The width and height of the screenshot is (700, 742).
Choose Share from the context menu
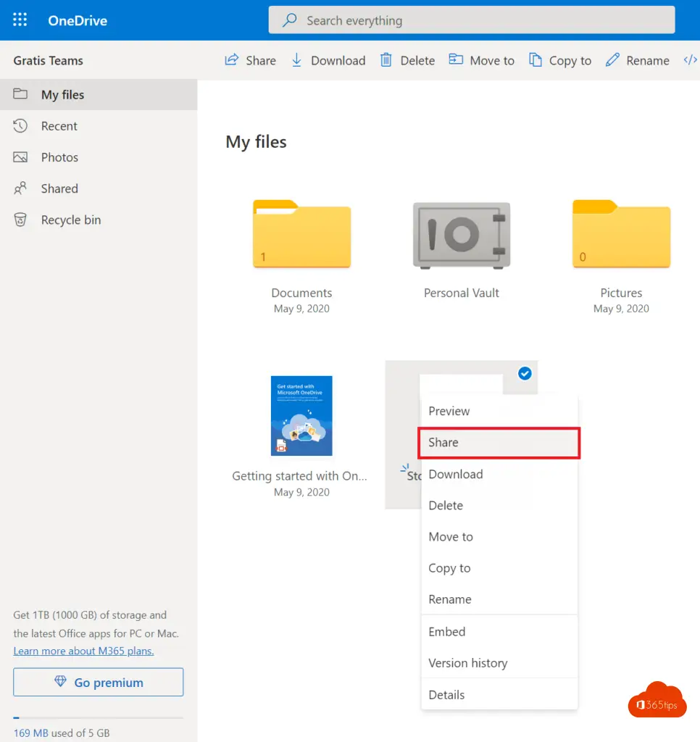(x=499, y=443)
